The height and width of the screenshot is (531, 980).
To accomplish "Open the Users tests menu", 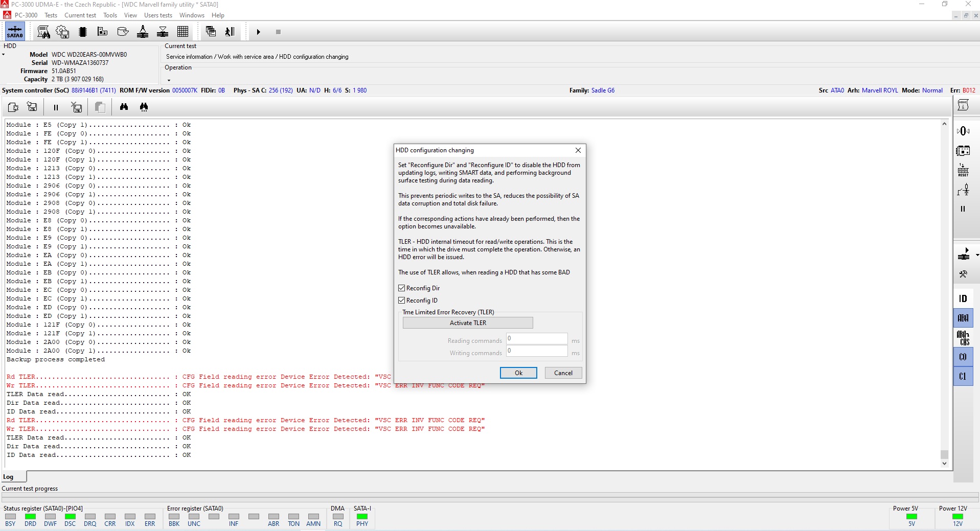I will coord(158,15).
